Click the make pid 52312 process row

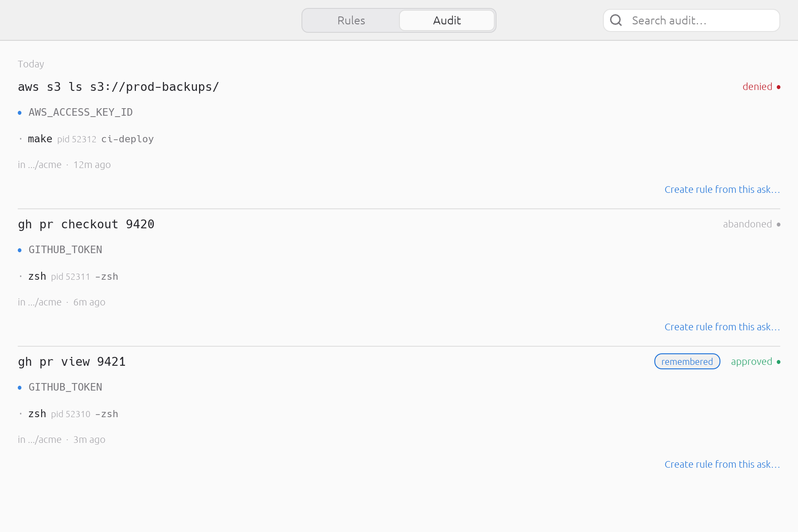[x=86, y=139]
